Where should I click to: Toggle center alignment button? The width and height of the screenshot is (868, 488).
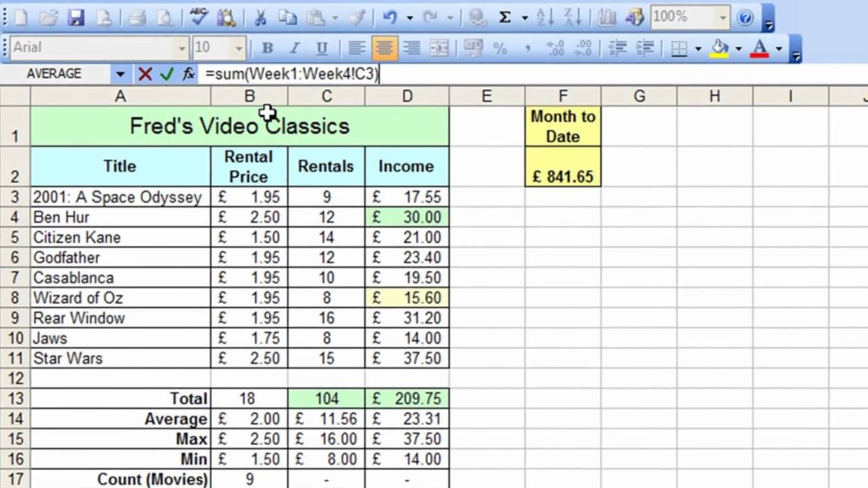tap(384, 48)
